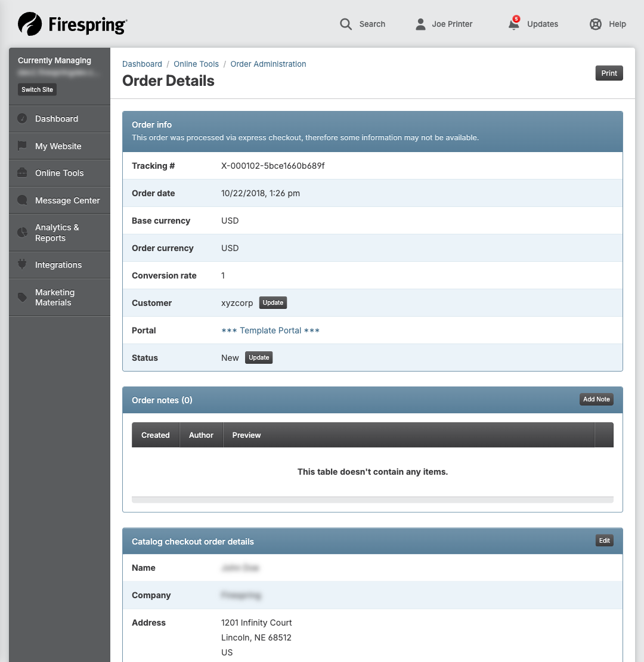Open My Website in the sidebar
The height and width of the screenshot is (662, 644).
point(60,146)
